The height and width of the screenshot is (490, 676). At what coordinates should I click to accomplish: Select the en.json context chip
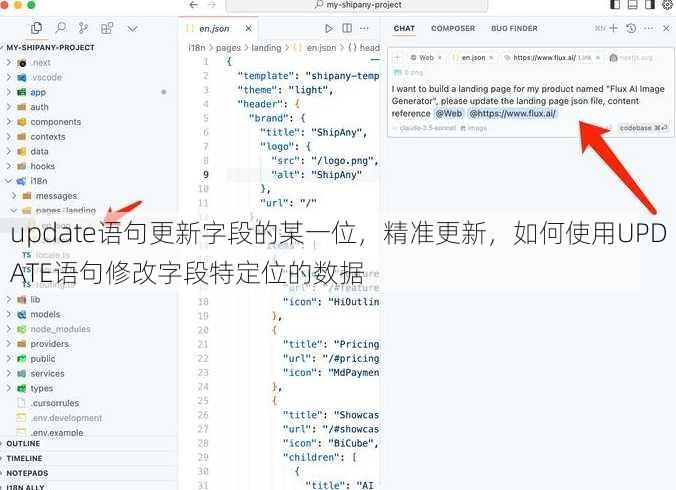pos(473,58)
